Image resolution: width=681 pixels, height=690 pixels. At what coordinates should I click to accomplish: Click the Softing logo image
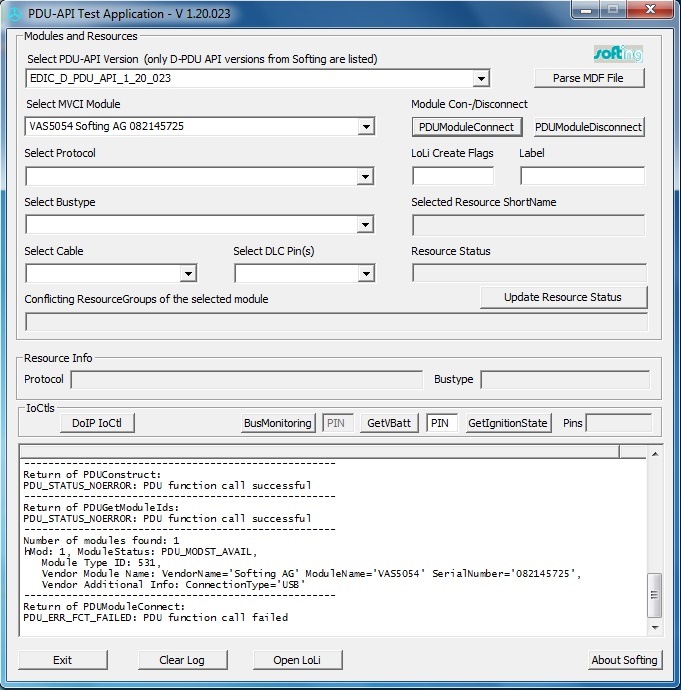tap(618, 53)
